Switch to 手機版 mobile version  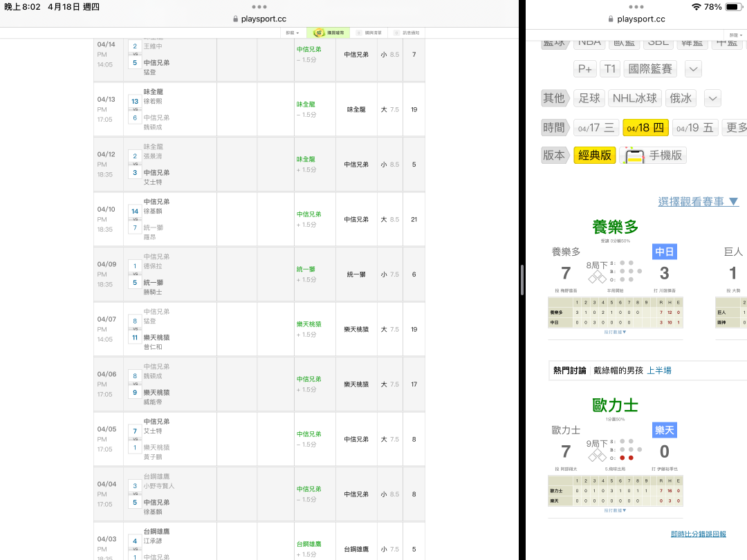pos(653,156)
